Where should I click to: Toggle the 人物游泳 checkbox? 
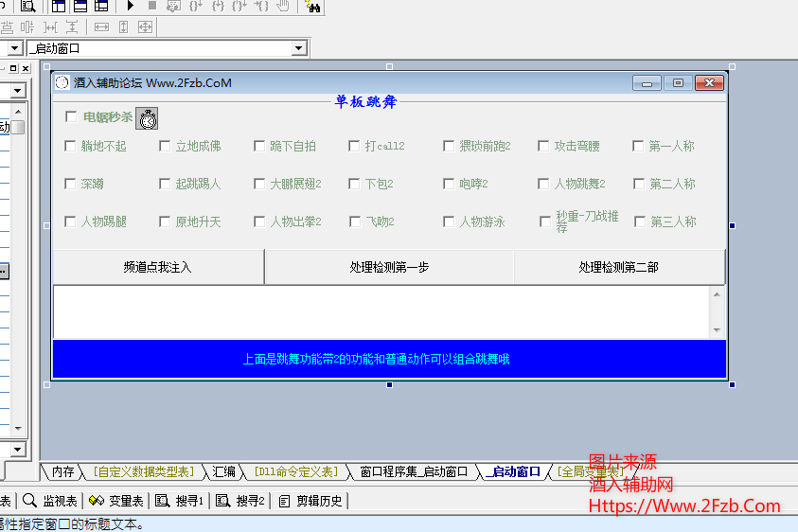449,222
